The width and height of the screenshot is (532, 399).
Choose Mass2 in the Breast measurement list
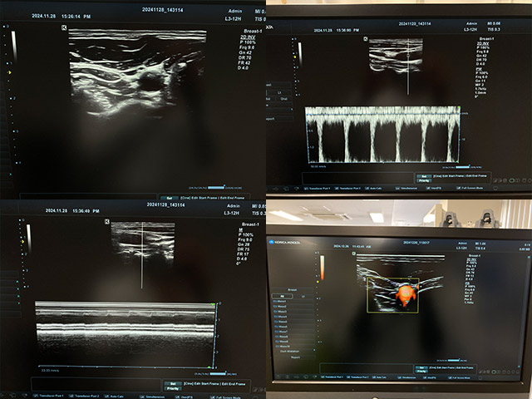(293, 307)
